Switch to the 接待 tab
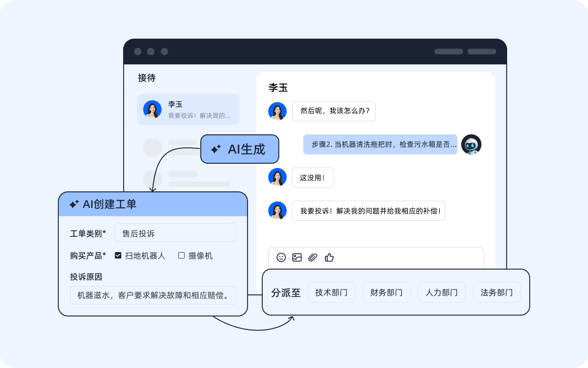Image resolution: width=588 pixels, height=368 pixels. pos(145,78)
